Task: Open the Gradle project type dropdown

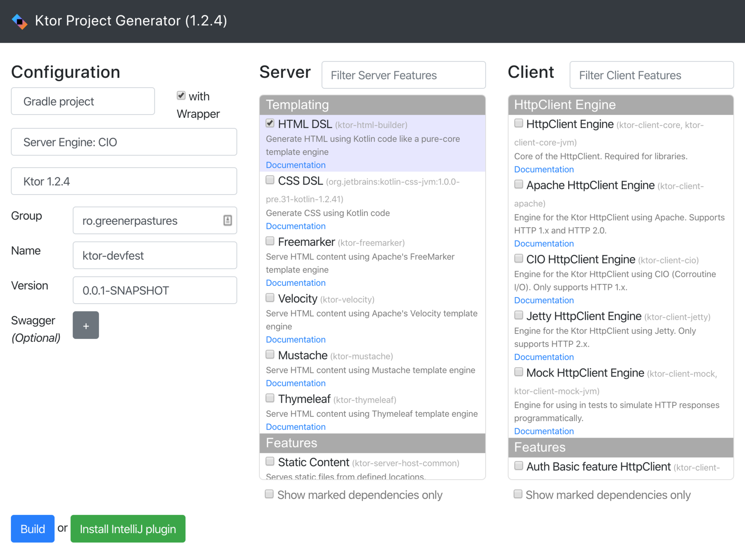Action: 83,101
